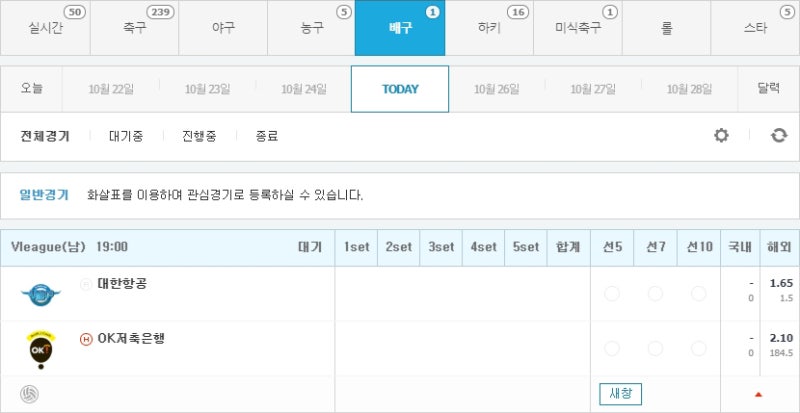The height and width of the screenshot is (413, 800).
Task: Click the 오늘 button
Action: point(32,89)
